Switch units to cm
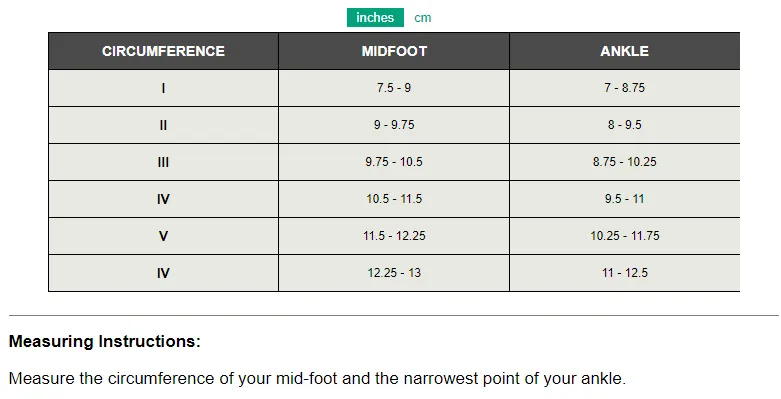The image size is (781, 399). pos(422,18)
